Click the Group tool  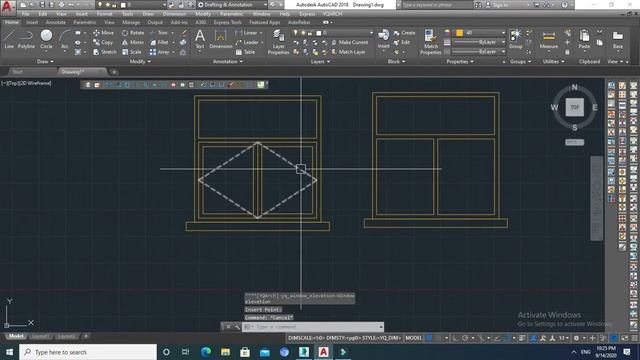point(515,39)
